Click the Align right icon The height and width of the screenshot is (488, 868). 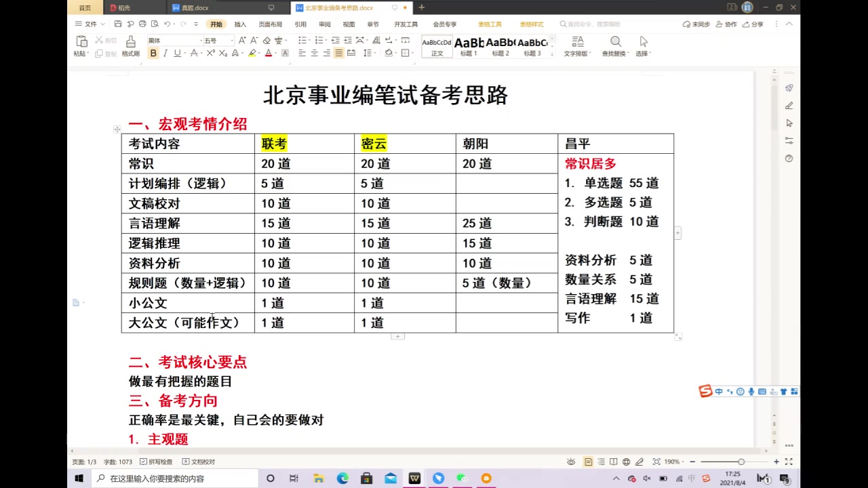pos(326,53)
